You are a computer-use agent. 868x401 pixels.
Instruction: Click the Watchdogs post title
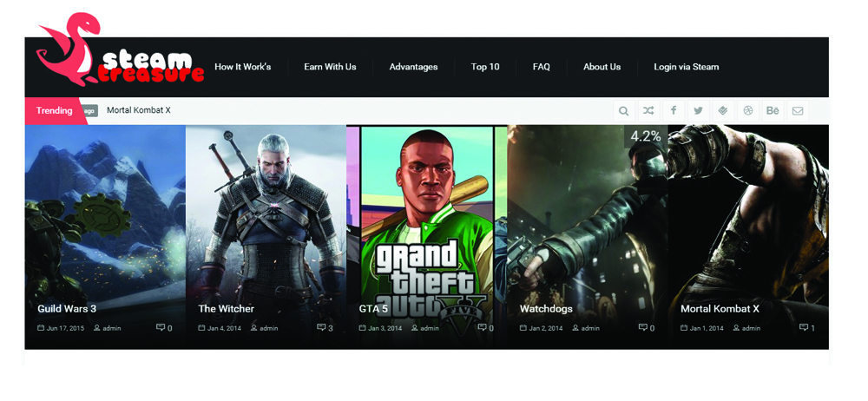pyautogui.click(x=546, y=309)
